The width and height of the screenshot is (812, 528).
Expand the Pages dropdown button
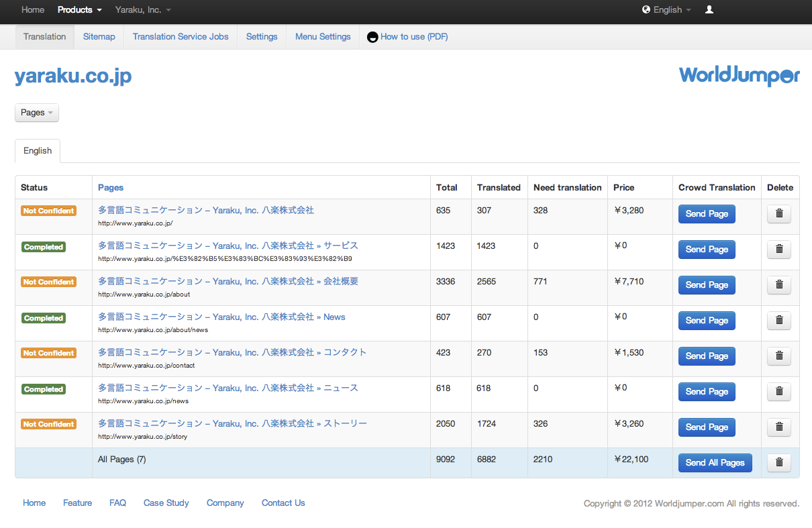click(x=37, y=113)
